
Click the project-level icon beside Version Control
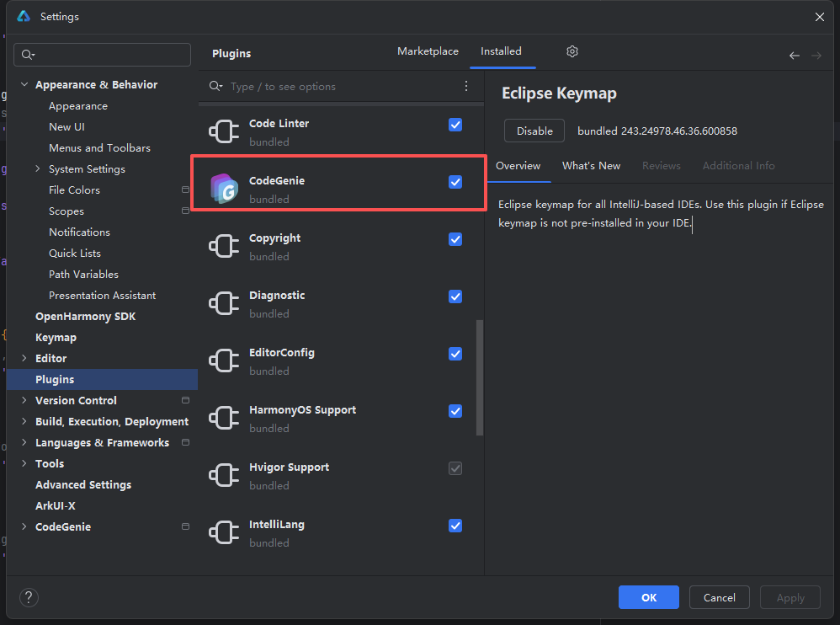(185, 400)
